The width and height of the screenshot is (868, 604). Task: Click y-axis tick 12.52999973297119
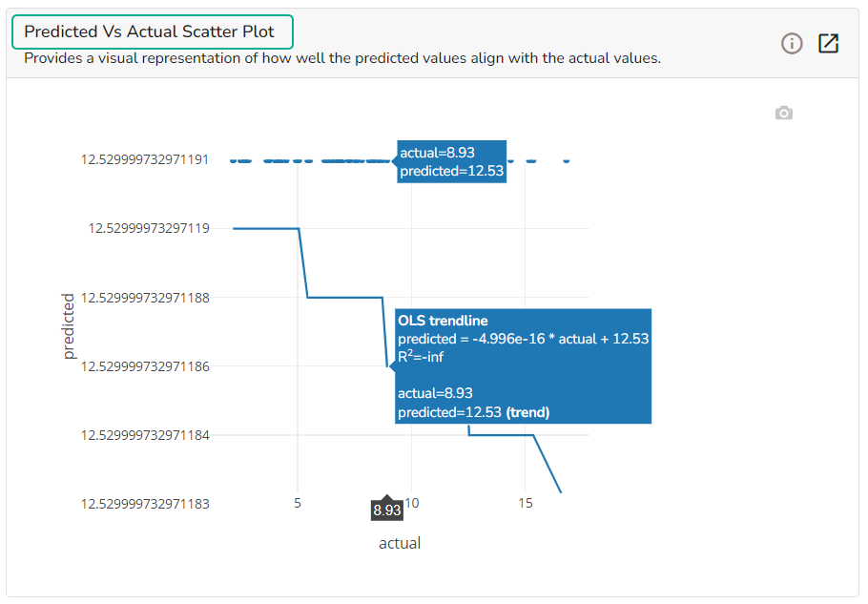(149, 228)
